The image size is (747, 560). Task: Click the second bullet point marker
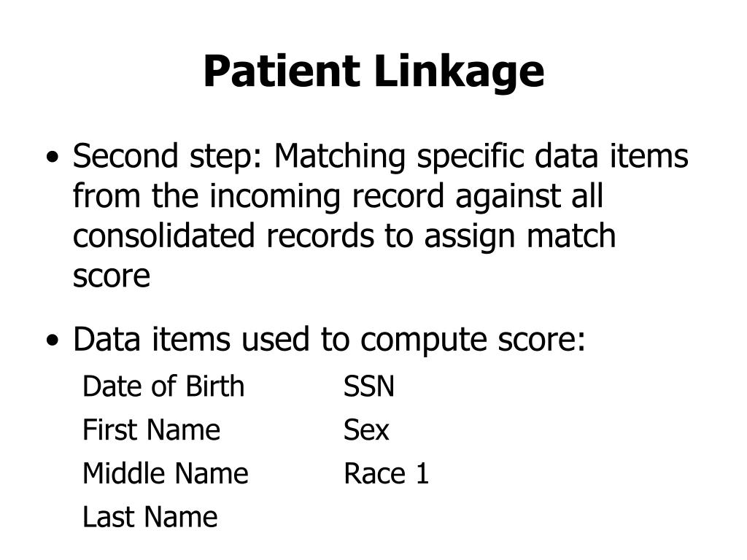(53, 340)
